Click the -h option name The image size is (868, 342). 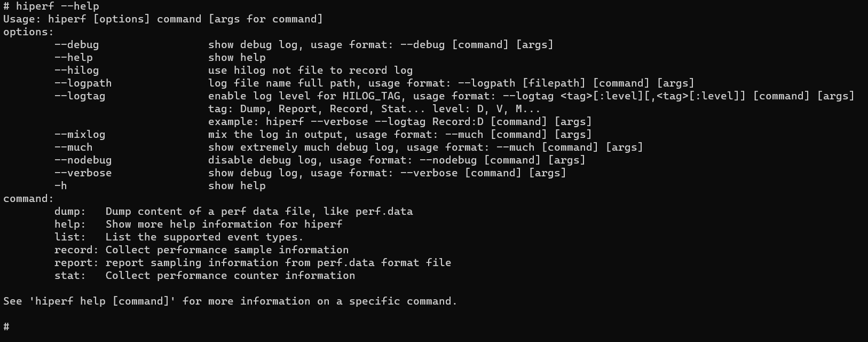click(60, 186)
